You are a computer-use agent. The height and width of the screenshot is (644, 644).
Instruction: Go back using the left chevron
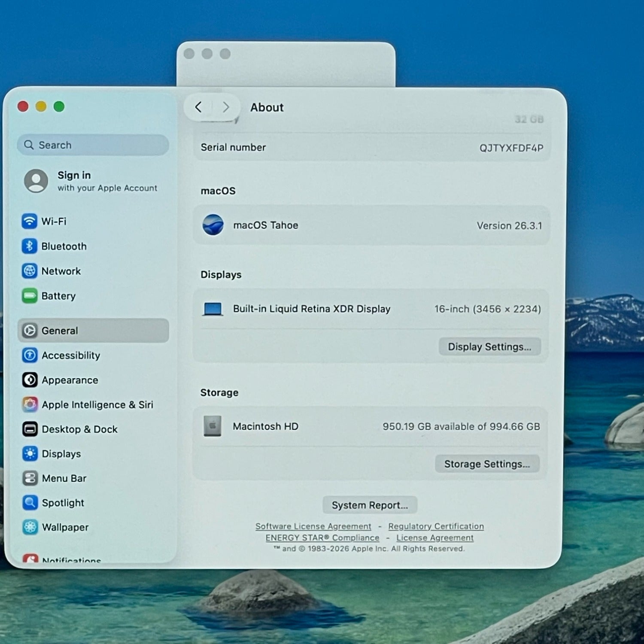pos(198,107)
